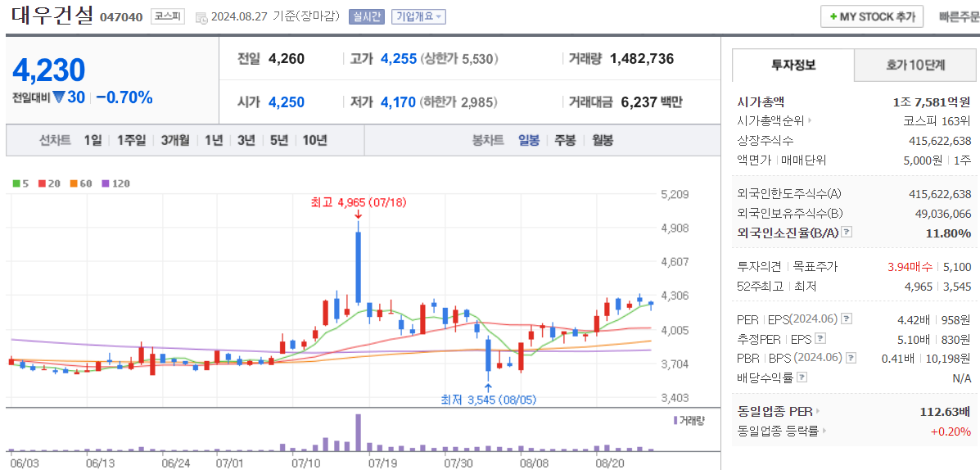This screenshot has height=470, width=980.
Task: Select the 5년 line chart period
Action: pos(278,140)
